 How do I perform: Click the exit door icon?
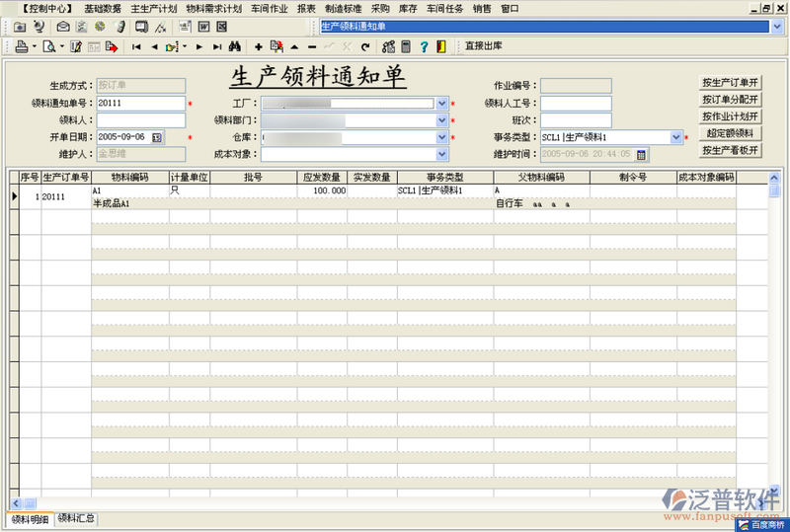(x=440, y=46)
